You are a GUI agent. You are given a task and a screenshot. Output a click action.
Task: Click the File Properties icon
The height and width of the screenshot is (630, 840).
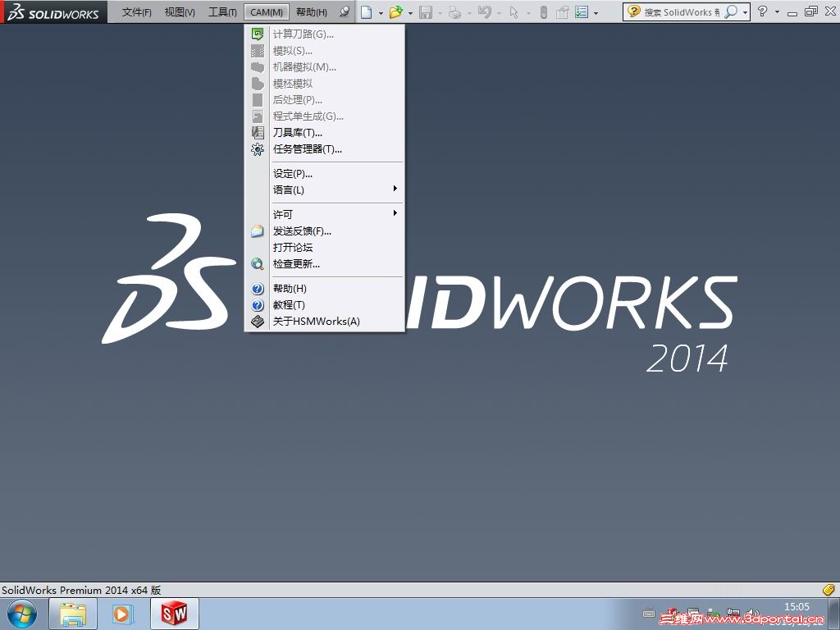562,11
